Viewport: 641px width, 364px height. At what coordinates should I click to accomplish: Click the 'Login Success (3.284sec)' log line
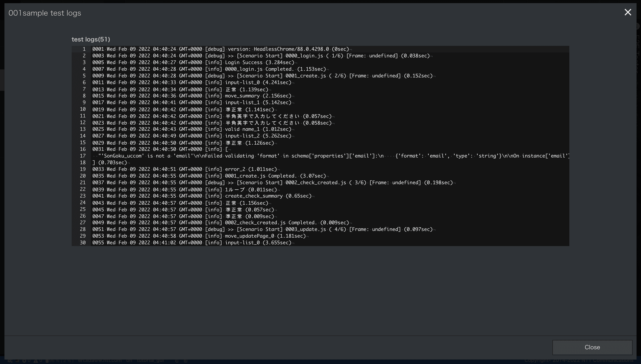pos(195,63)
